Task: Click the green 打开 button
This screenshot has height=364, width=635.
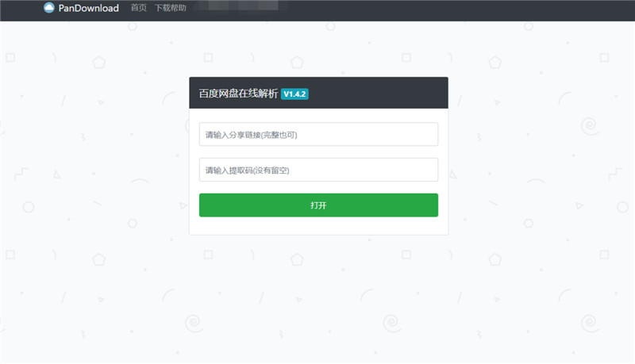Action: pyautogui.click(x=318, y=205)
